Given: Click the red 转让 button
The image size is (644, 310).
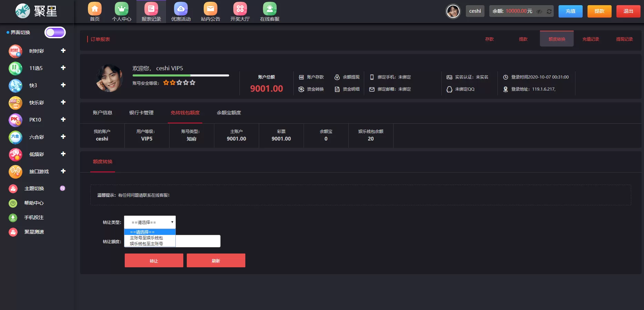Looking at the screenshot, I should (x=154, y=261).
